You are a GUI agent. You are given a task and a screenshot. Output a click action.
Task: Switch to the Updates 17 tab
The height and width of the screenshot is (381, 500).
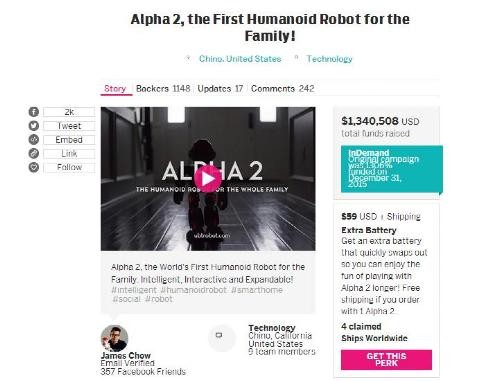220,89
